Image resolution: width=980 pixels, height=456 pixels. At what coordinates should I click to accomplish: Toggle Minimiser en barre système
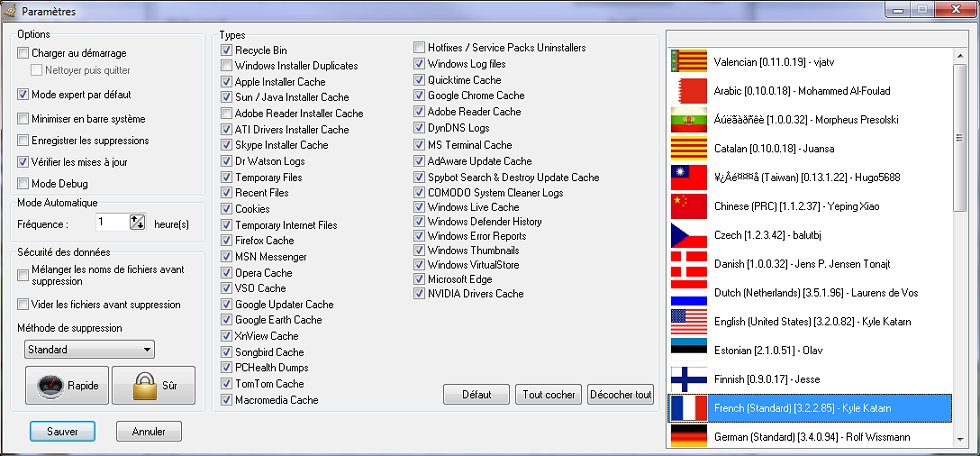click(x=23, y=118)
